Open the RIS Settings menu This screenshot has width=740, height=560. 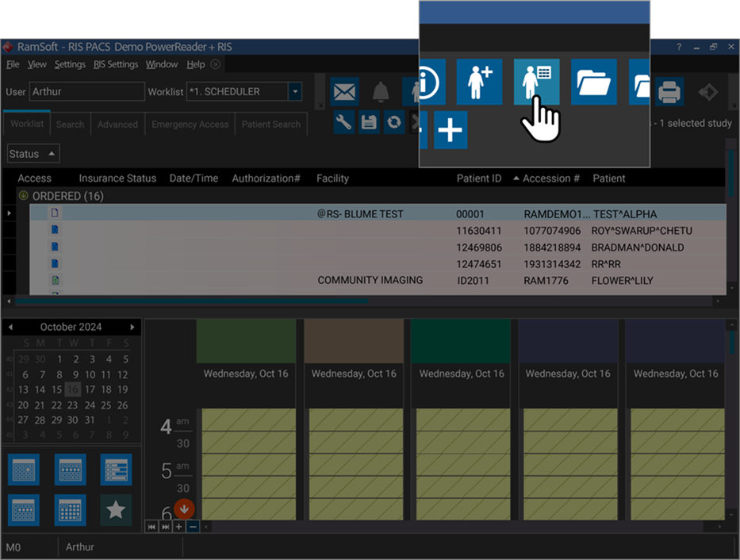coord(116,64)
